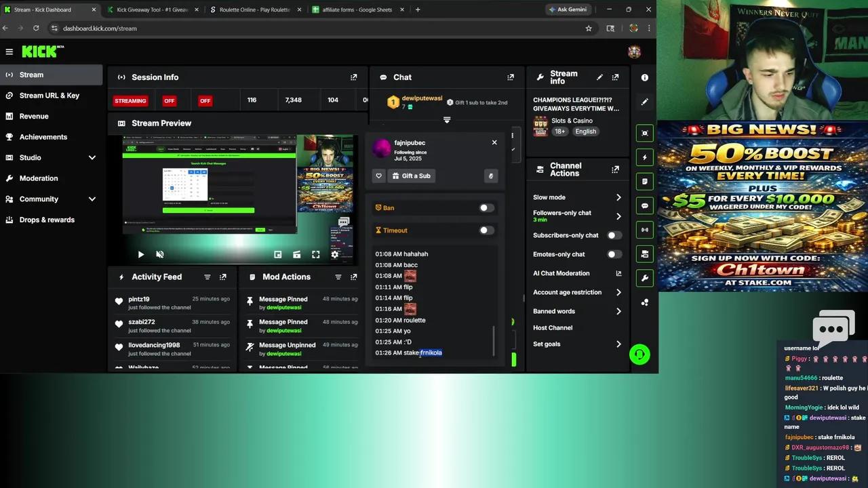Image resolution: width=868 pixels, height=488 pixels.
Task: Expand the Studio sidebar section
Action: pyautogui.click(x=92, y=158)
